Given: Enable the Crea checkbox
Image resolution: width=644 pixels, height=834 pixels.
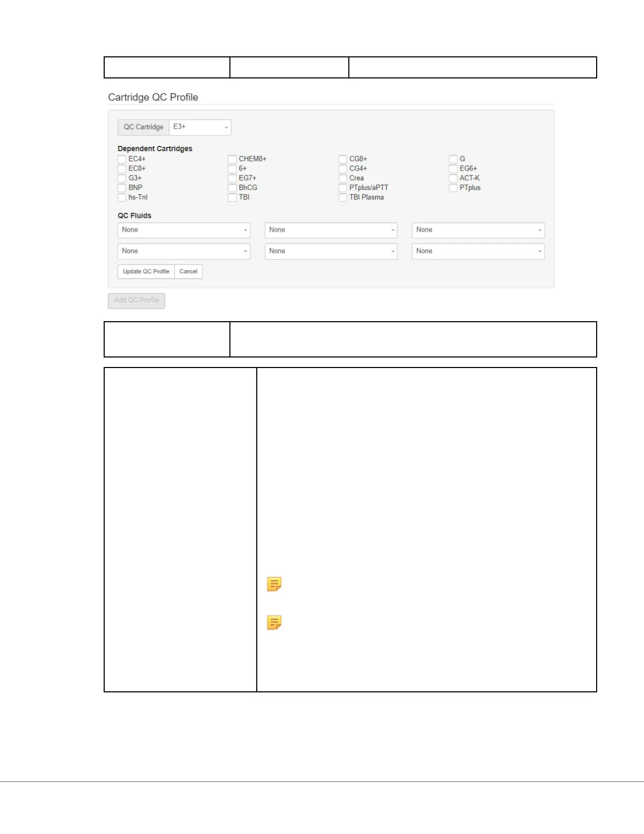Looking at the screenshot, I should (343, 178).
